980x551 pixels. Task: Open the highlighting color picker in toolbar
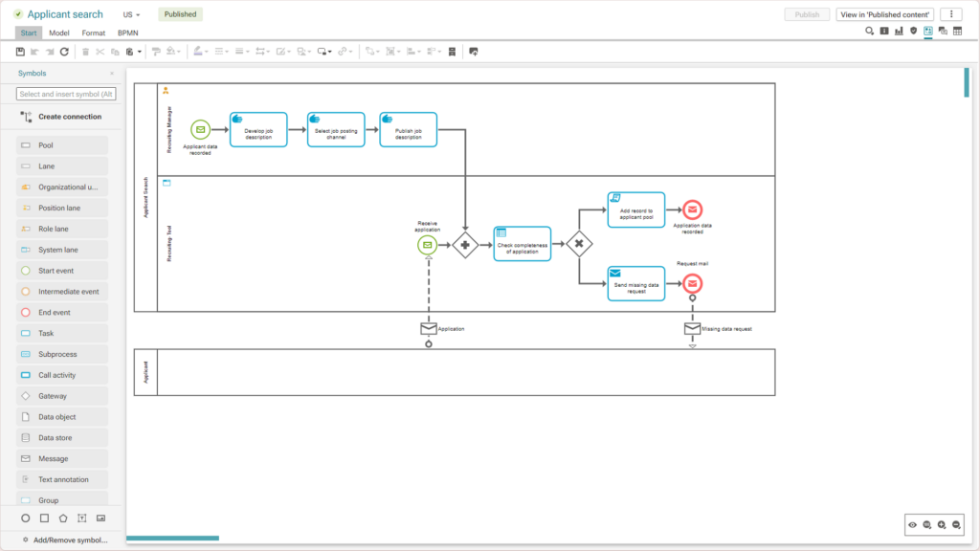click(199, 51)
